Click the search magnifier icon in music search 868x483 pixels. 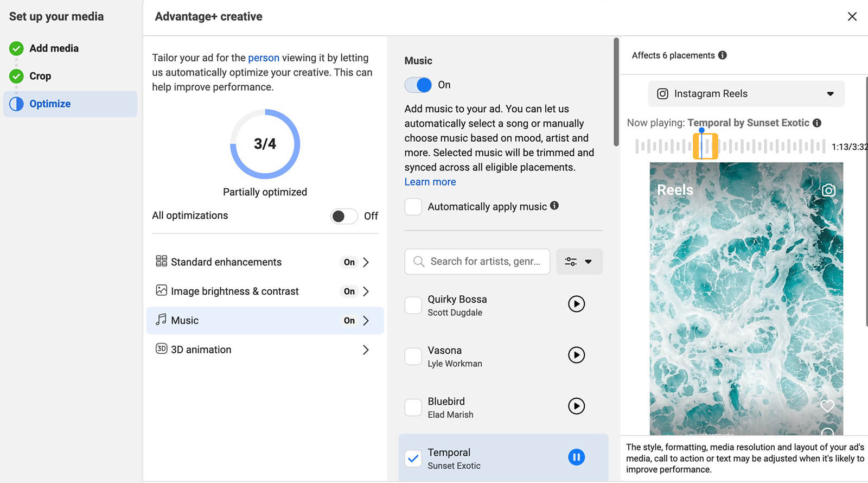click(x=419, y=262)
